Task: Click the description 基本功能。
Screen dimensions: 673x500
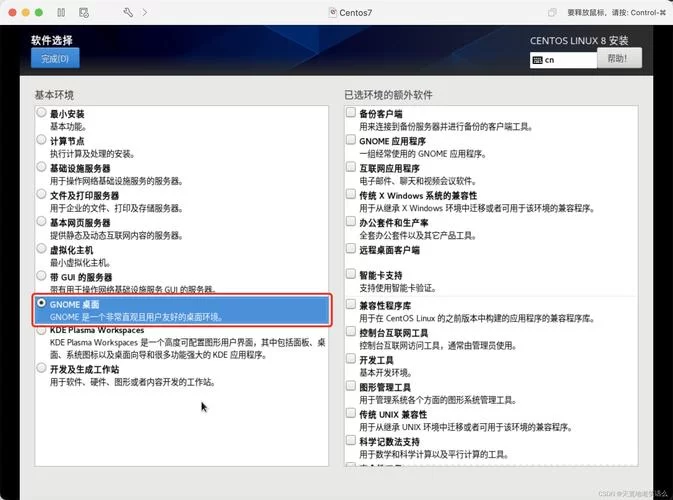Action: [x=69, y=127]
